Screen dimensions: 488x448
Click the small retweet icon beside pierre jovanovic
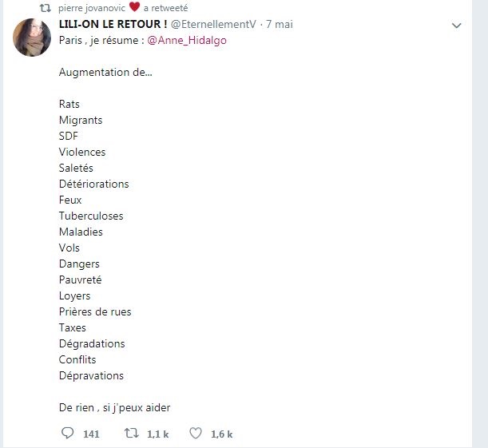pos(45,7)
